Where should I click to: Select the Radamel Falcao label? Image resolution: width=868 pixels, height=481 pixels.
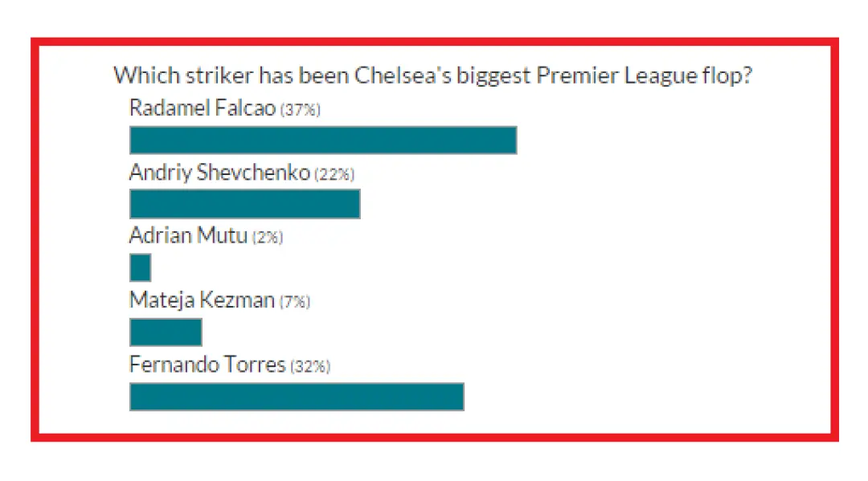(x=202, y=108)
